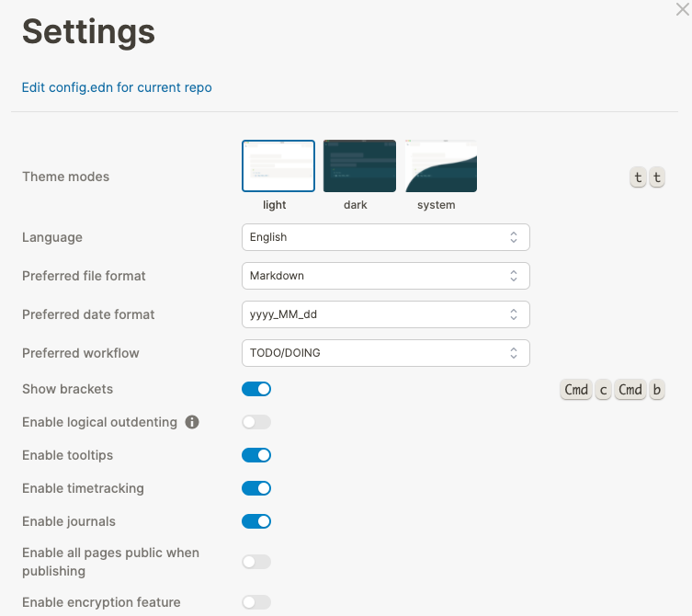Select the system theme thumbnail

coord(441,166)
